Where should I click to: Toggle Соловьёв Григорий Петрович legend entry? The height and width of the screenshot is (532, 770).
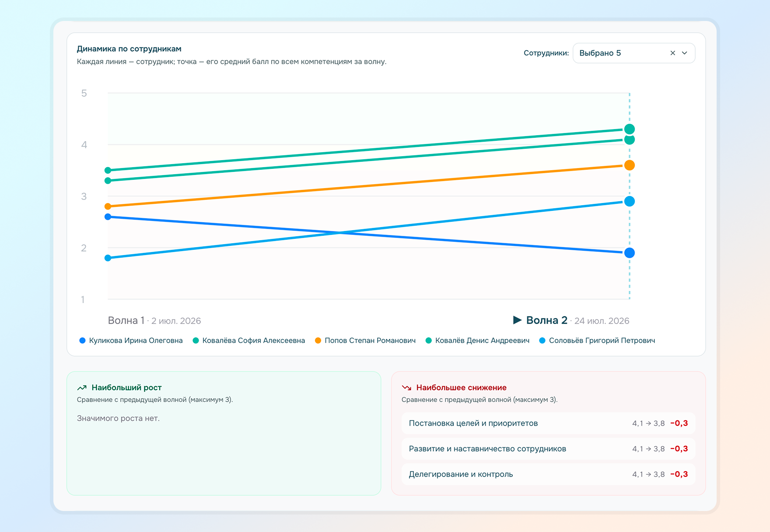click(x=597, y=340)
